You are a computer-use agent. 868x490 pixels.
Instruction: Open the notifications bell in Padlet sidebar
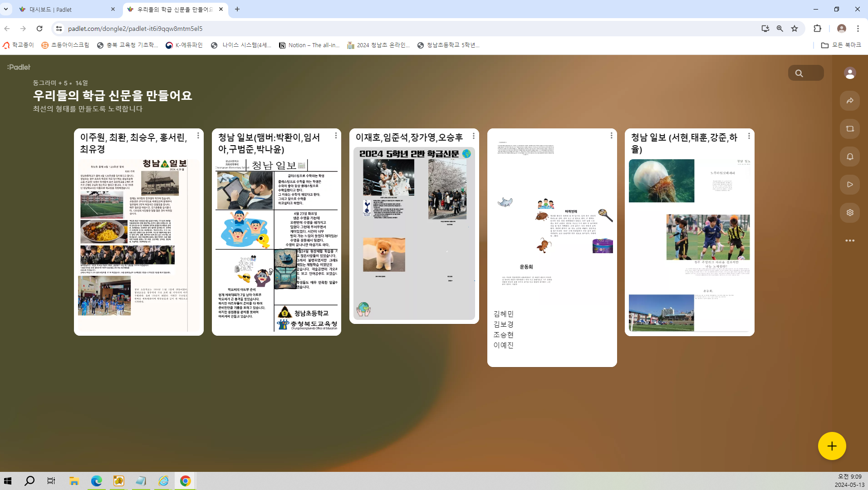(850, 157)
